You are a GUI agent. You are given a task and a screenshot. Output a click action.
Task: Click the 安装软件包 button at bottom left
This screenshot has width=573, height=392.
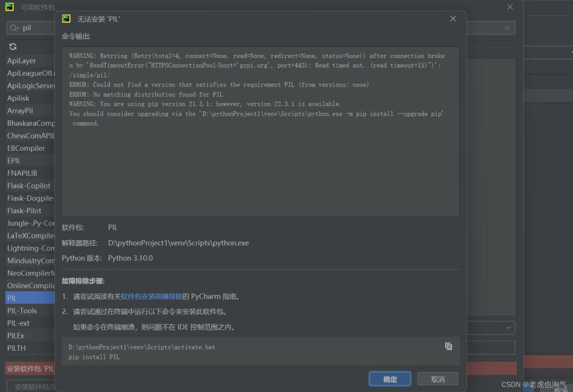point(32,386)
